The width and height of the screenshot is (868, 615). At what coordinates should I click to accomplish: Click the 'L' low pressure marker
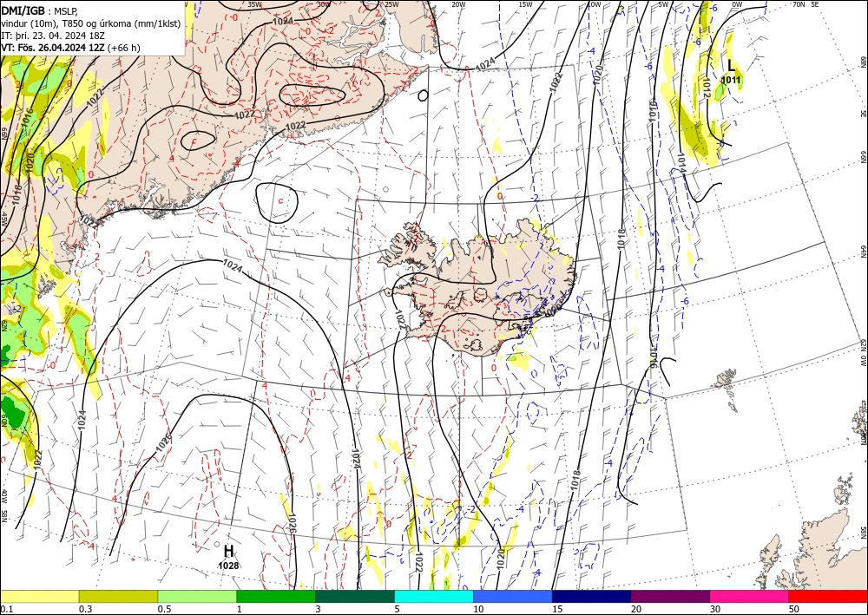(x=731, y=65)
